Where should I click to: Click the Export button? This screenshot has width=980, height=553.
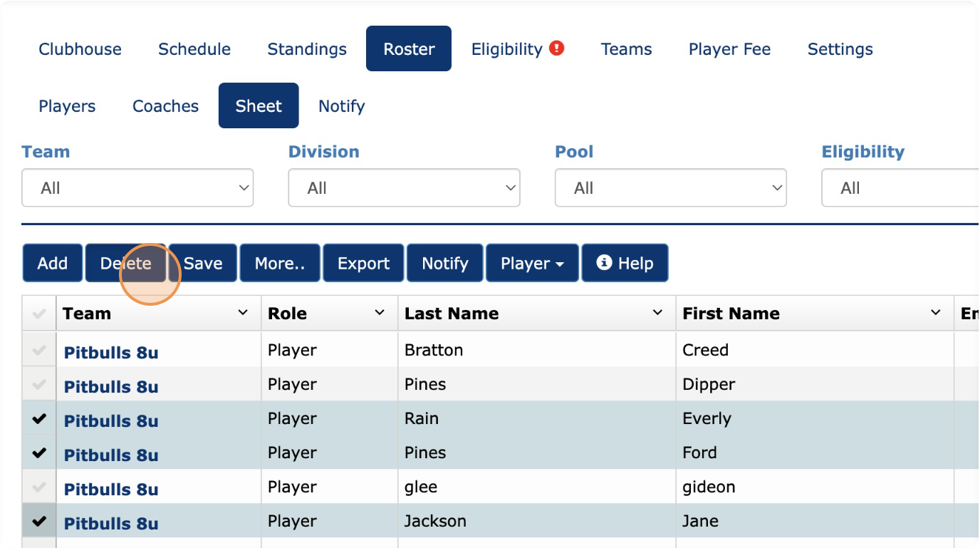point(363,263)
